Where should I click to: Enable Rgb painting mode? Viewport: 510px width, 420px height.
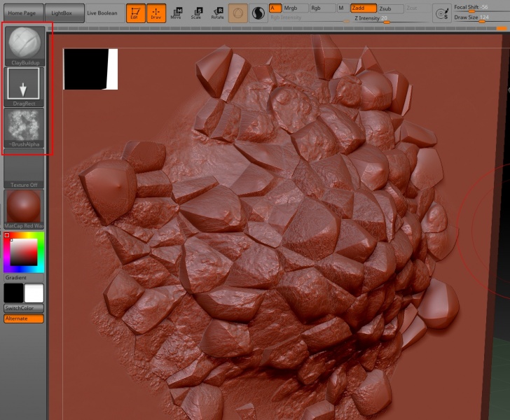click(x=322, y=8)
